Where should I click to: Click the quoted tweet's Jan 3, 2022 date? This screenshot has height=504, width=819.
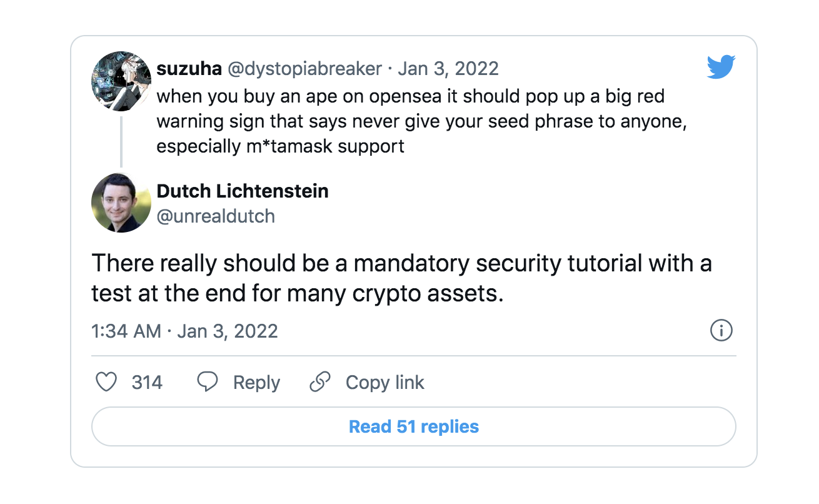pos(448,68)
